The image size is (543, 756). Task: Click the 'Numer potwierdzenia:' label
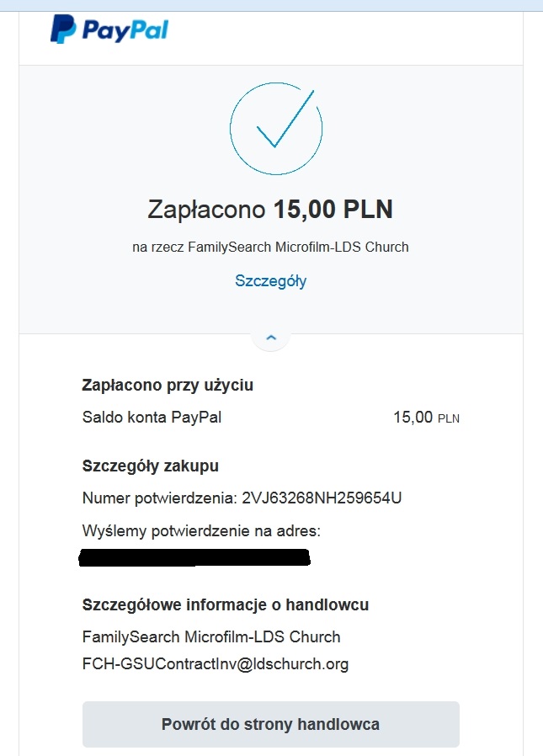coord(160,498)
